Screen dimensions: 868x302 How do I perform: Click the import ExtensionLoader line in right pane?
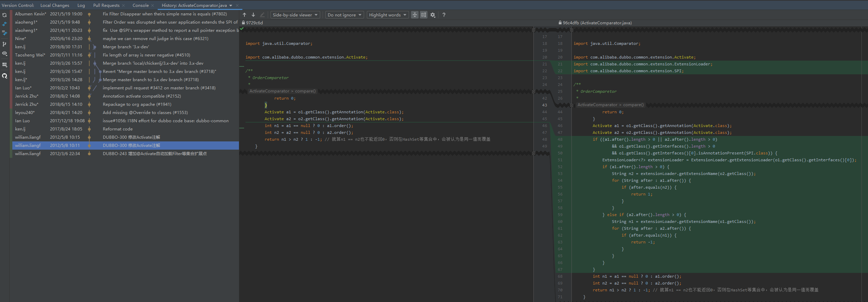pyautogui.click(x=643, y=64)
